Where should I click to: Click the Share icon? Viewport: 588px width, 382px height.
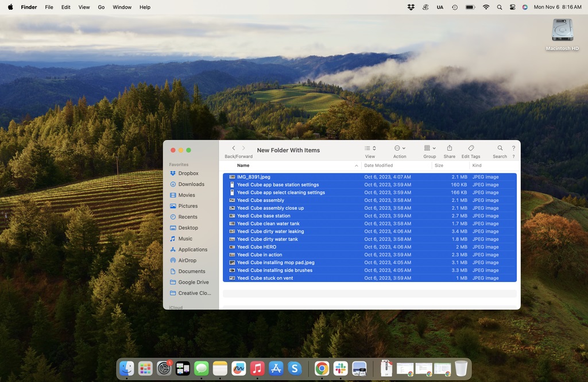tap(449, 148)
